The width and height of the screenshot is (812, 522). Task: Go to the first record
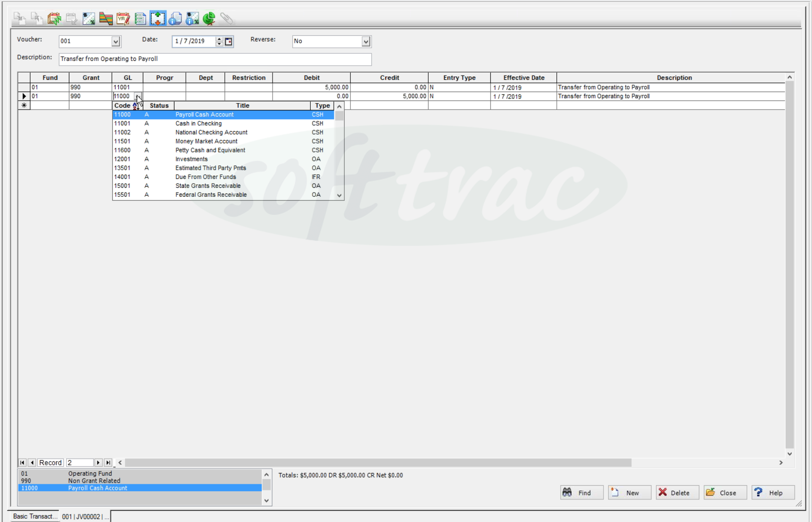(x=22, y=463)
